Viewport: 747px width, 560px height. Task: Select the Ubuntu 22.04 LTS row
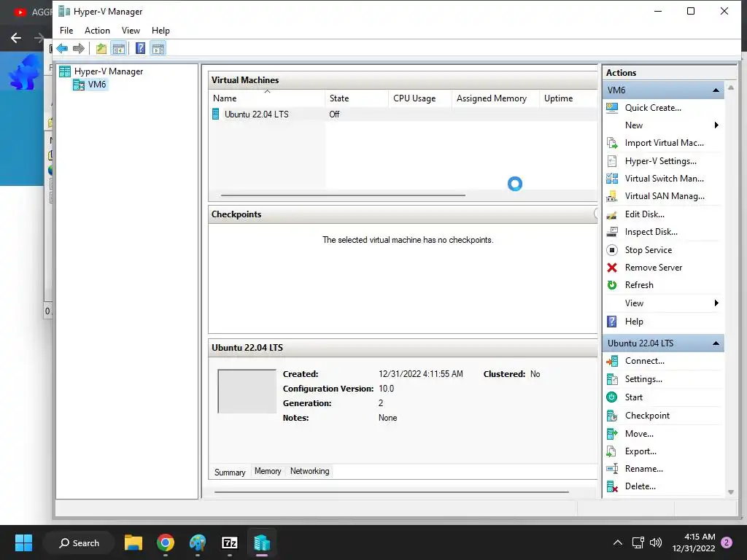pos(403,114)
